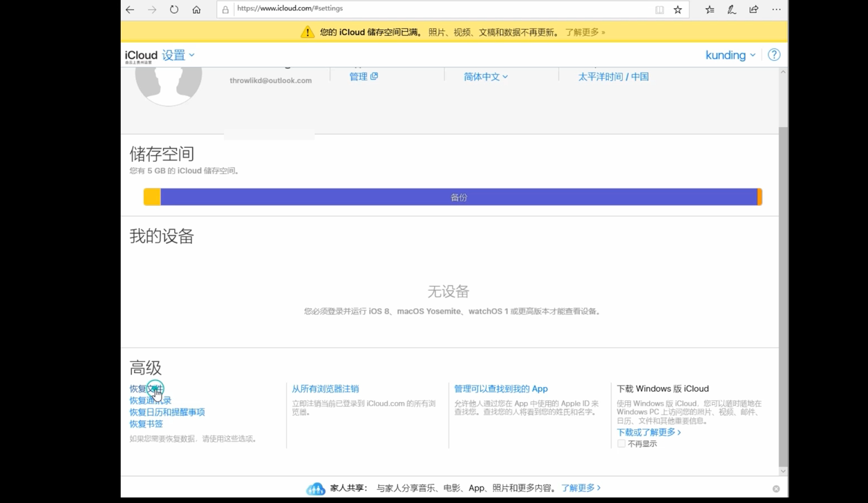
Task: Toggle reading view in the address bar
Action: pos(660,9)
